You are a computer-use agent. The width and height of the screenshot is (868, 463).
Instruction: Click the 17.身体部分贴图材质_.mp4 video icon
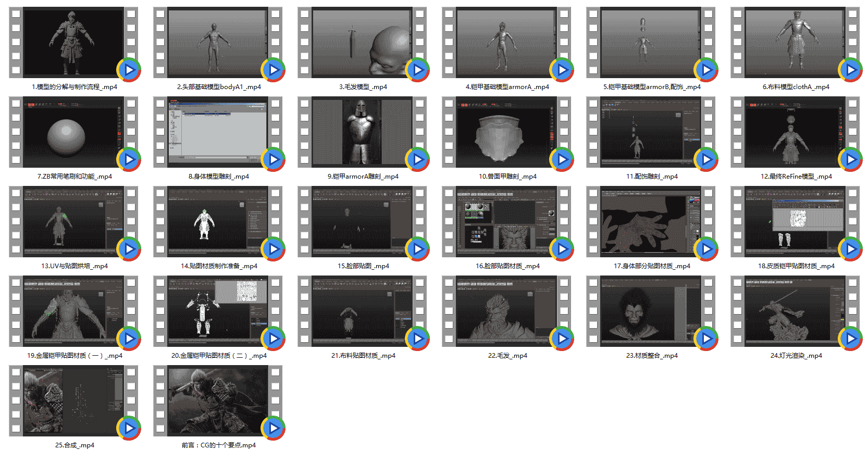pos(651,221)
